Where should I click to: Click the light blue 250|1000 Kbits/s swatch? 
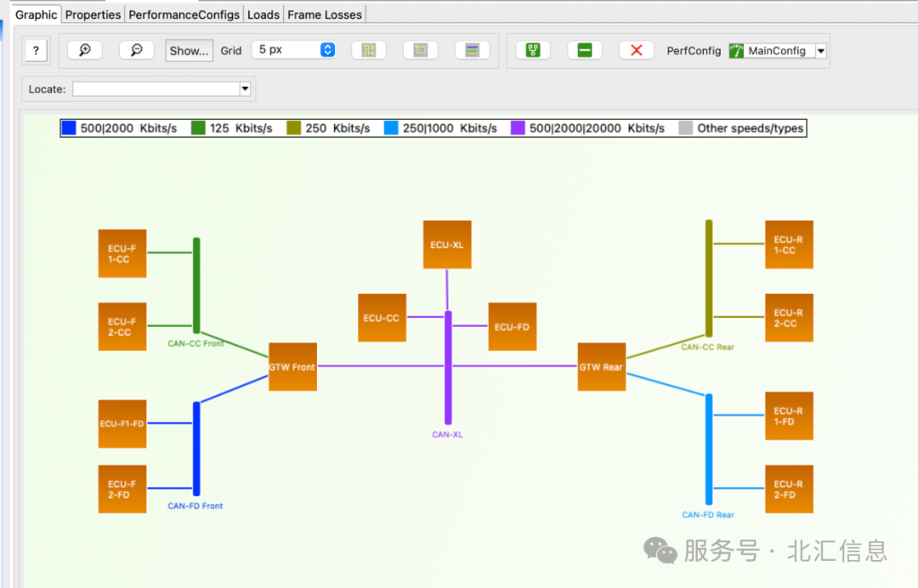391,128
